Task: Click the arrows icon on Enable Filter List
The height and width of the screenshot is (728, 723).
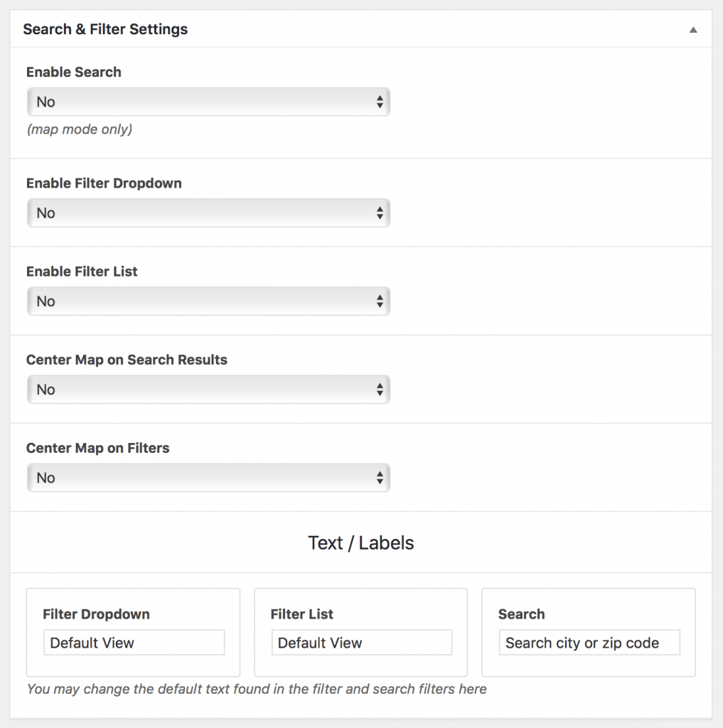Action: (380, 301)
